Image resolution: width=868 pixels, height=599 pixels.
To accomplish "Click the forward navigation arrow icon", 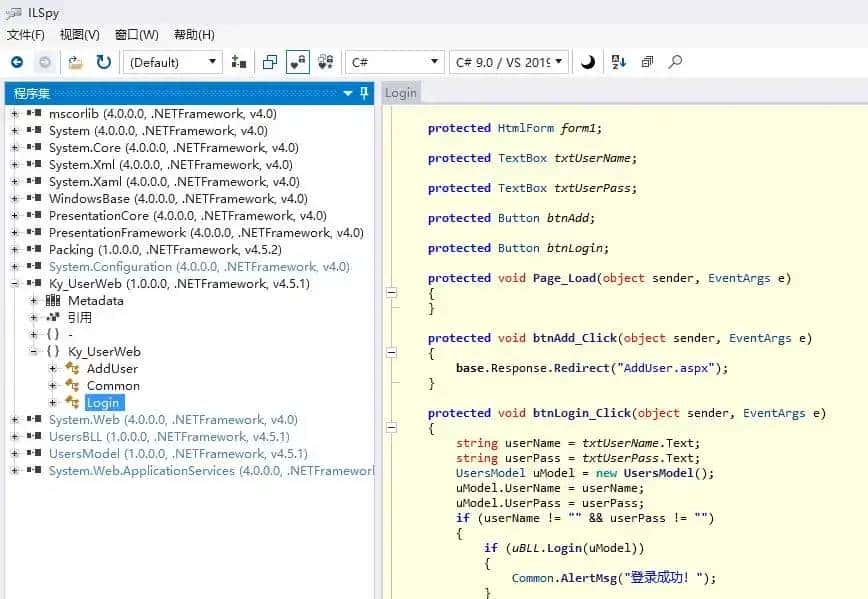I will coord(44,61).
